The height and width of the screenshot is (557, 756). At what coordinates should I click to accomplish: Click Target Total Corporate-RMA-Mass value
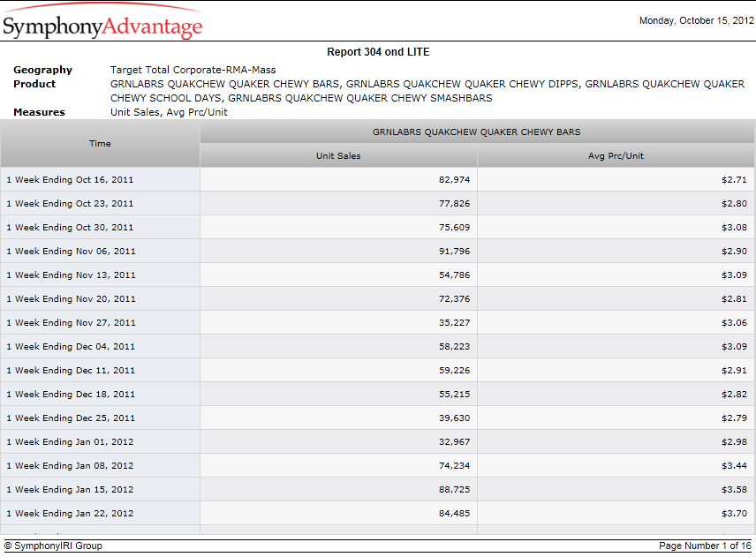(x=193, y=70)
